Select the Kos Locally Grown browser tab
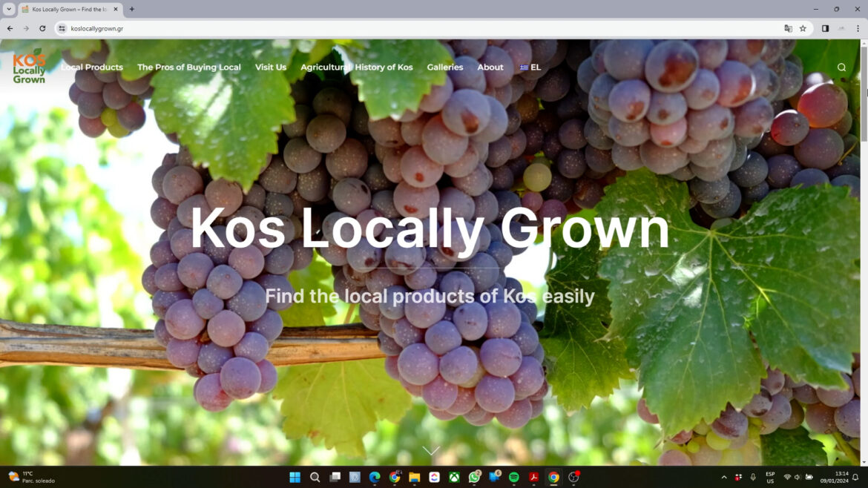 tap(67, 10)
